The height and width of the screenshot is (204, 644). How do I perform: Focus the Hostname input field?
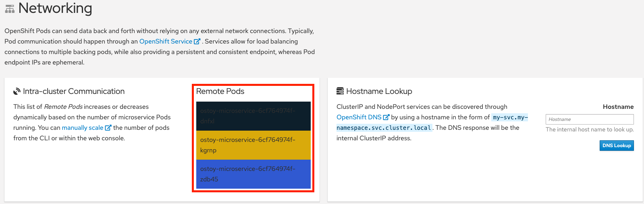coord(589,119)
